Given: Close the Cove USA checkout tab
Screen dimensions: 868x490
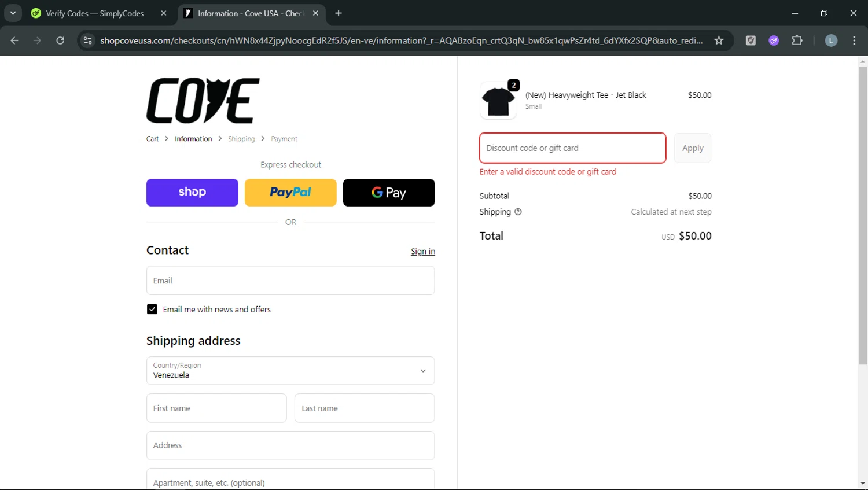Looking at the screenshot, I should pyautogui.click(x=315, y=13).
